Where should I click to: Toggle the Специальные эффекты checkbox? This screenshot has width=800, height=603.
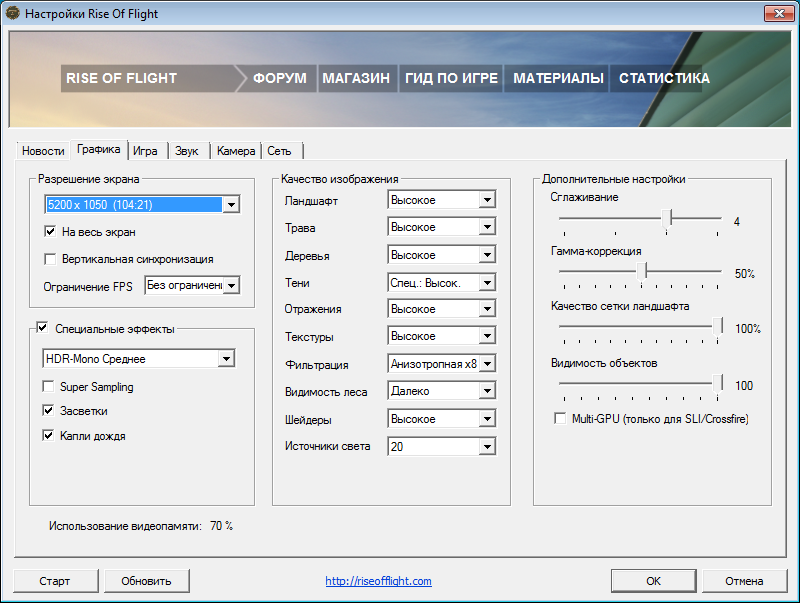(x=42, y=328)
